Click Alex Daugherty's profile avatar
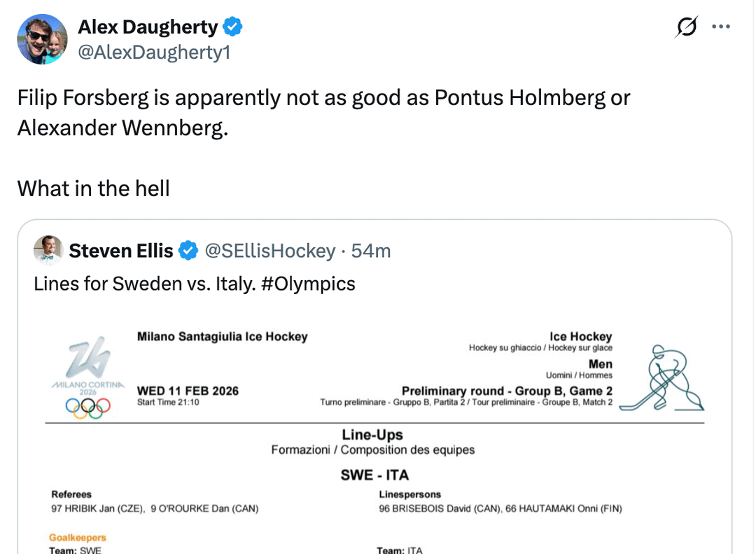756x554 pixels. [42, 39]
